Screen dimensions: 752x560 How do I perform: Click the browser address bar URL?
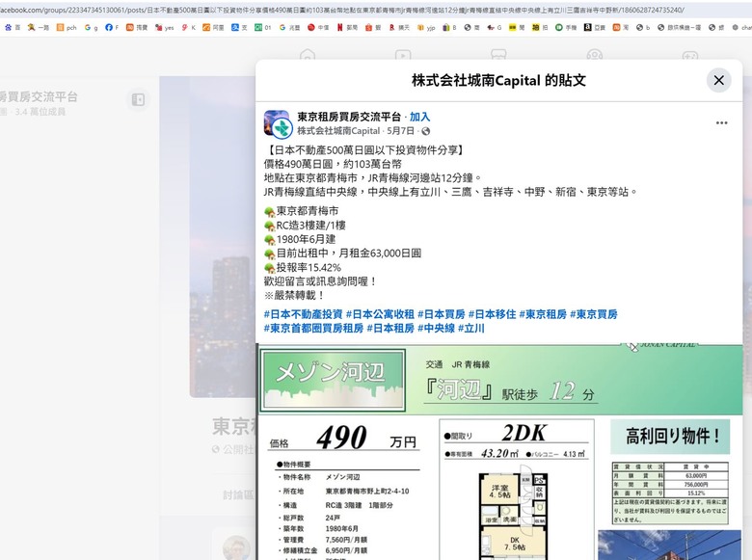[342, 10]
